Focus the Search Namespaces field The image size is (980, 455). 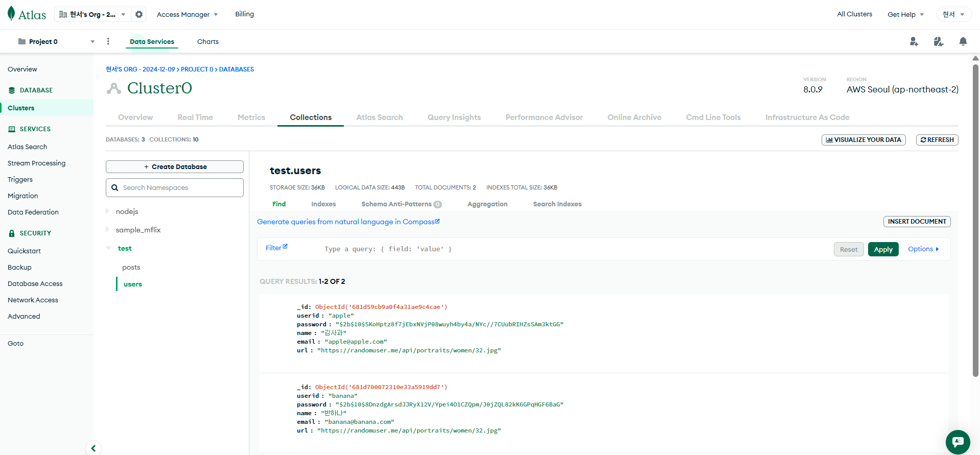(175, 187)
